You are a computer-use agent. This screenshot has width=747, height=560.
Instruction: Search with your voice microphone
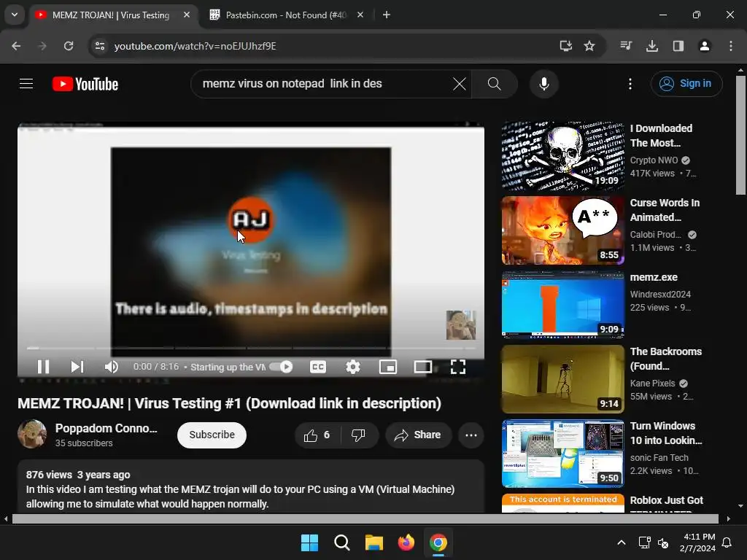click(543, 84)
